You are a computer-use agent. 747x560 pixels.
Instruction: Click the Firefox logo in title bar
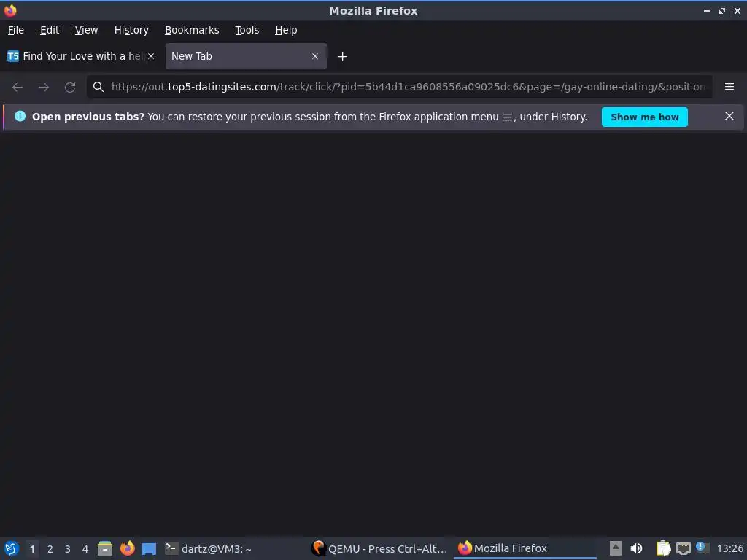coord(10,10)
